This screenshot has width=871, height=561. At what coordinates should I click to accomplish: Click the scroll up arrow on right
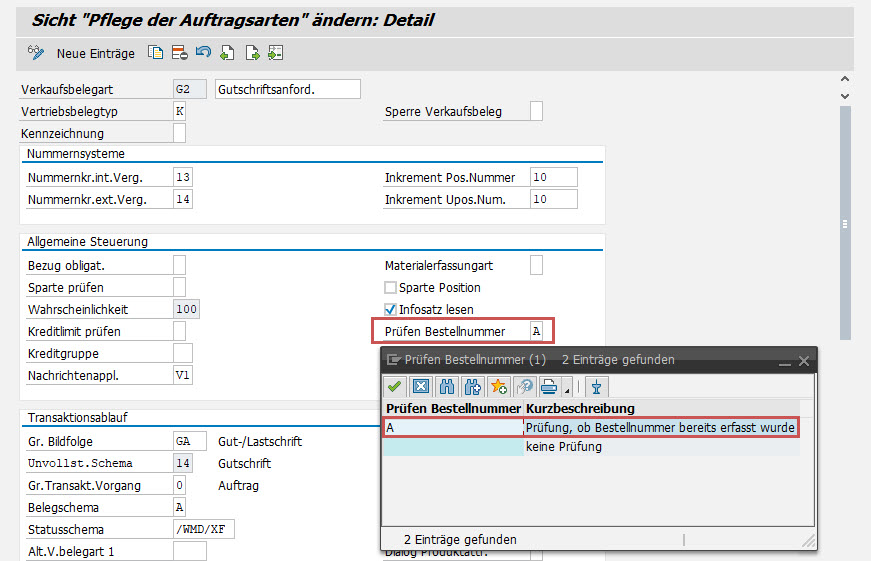tap(845, 79)
